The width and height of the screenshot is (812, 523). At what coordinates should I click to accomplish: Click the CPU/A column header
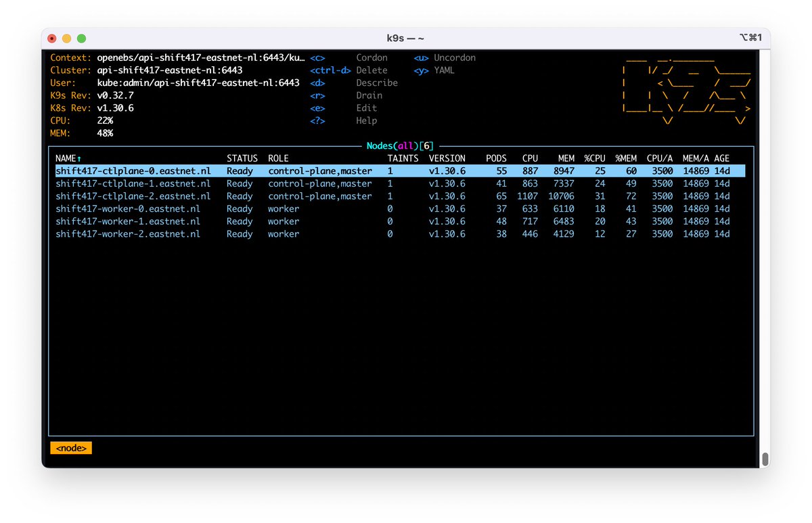click(660, 158)
